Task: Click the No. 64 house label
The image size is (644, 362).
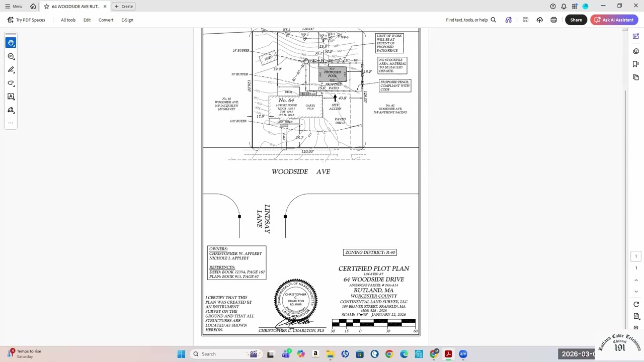Action: (286, 100)
